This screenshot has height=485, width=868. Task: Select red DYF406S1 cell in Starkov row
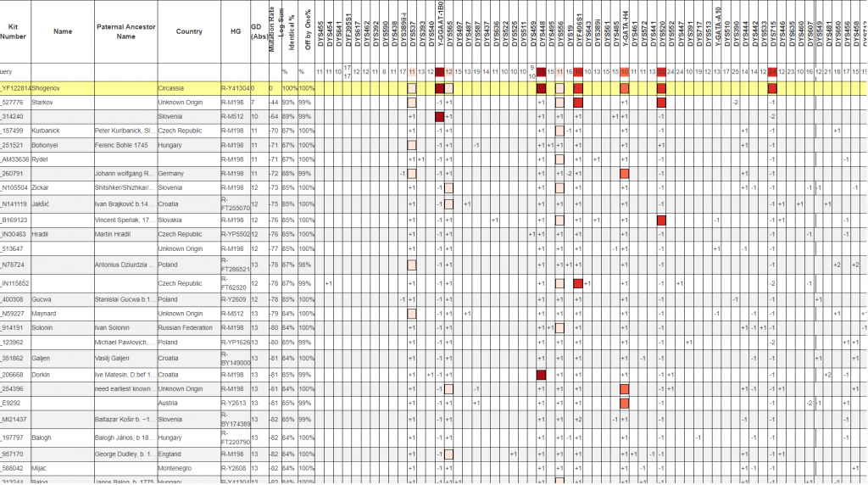pos(578,103)
